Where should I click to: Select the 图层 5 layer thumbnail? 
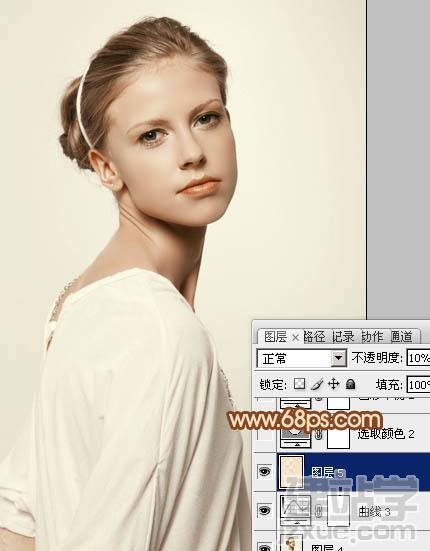click(291, 472)
